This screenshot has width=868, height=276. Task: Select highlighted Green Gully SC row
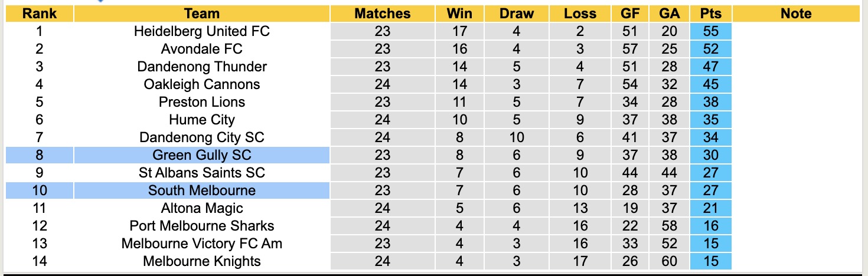[201, 155]
